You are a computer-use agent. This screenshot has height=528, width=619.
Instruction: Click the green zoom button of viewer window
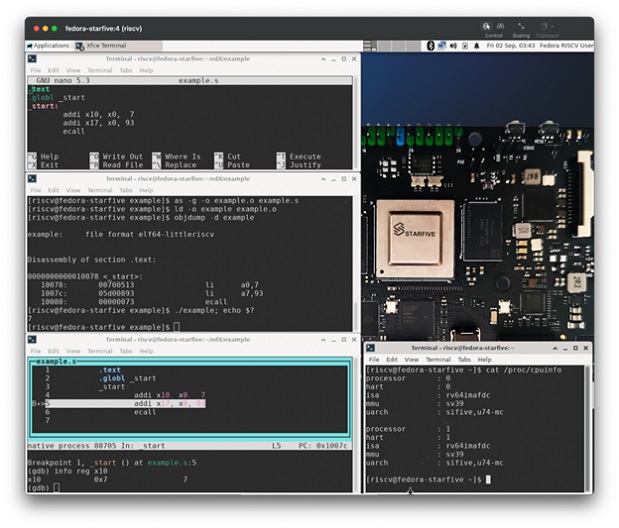[x=54, y=28]
